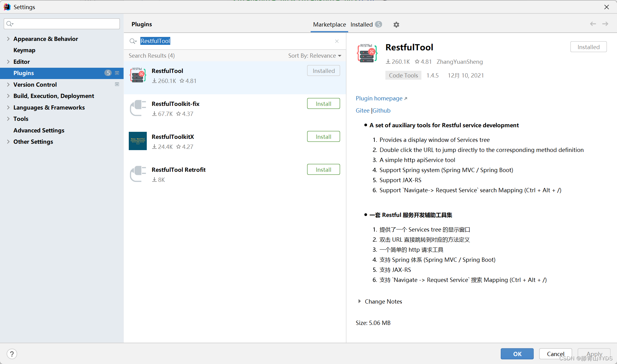Open search options via the magnifier icon
Image resolution: width=617 pixels, height=364 pixels.
click(133, 41)
